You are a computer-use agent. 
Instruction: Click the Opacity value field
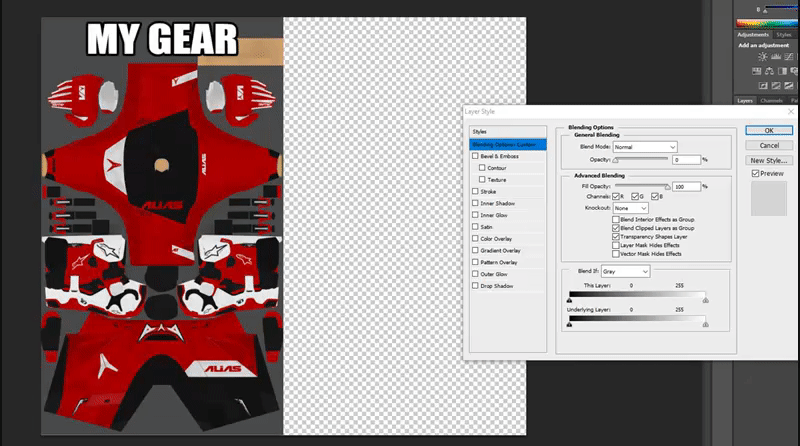(x=686, y=160)
